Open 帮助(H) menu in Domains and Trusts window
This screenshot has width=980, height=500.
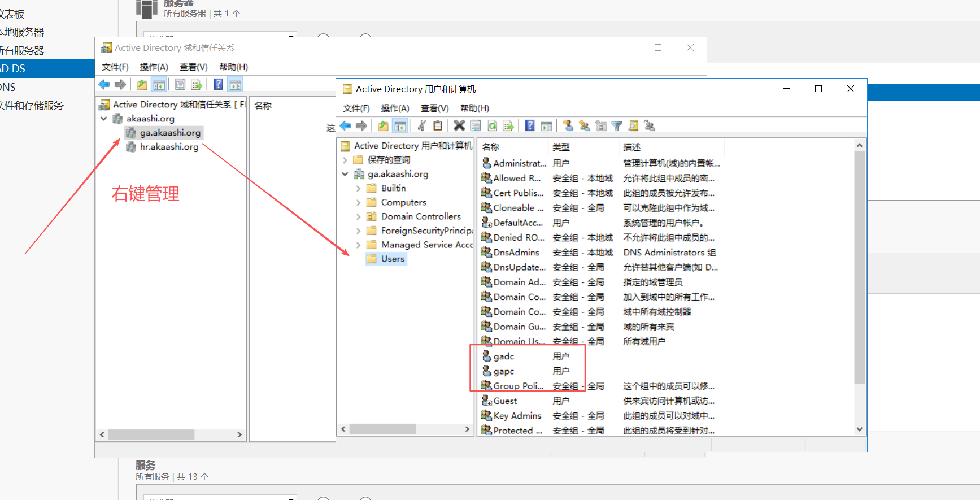[233, 67]
